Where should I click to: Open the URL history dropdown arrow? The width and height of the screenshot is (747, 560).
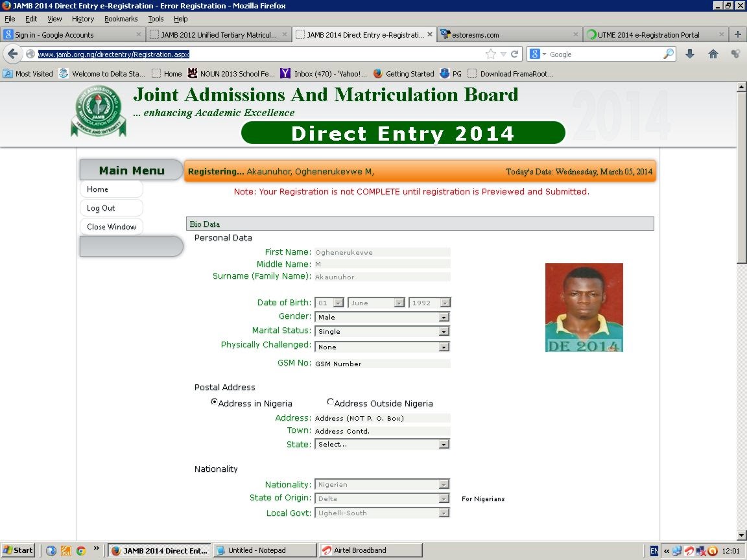(503, 54)
